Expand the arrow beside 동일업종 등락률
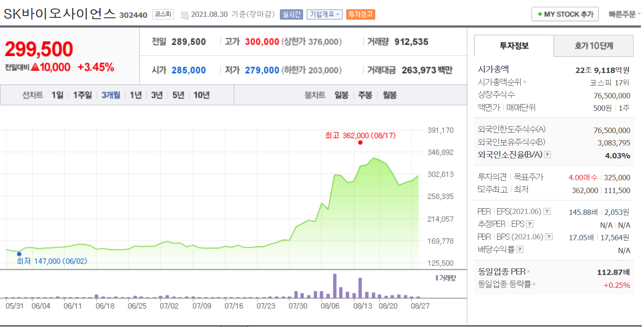The image size is (644, 327). (535, 284)
